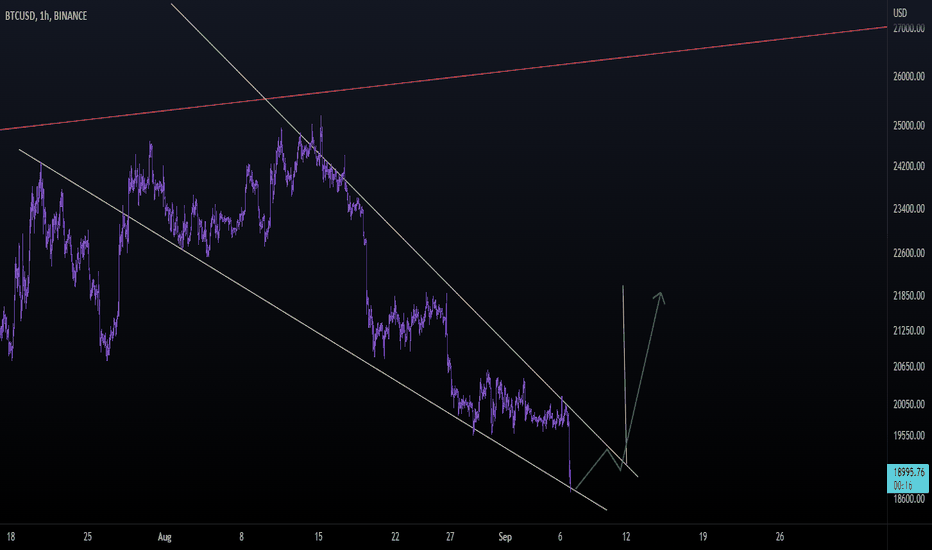The height and width of the screenshot is (550, 932).
Task: Click the date 18 on time axis
Action: [x=11, y=537]
